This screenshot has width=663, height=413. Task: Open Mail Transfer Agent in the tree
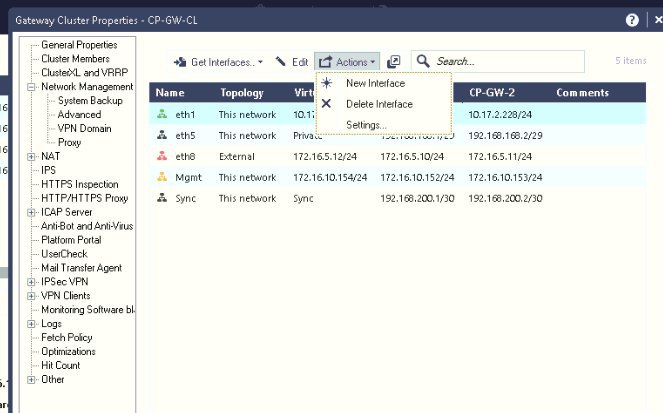click(81, 268)
